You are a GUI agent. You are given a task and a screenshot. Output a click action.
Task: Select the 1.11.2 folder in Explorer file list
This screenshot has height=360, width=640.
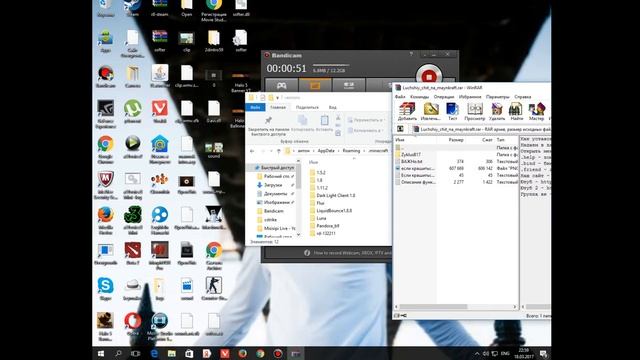(x=322, y=188)
